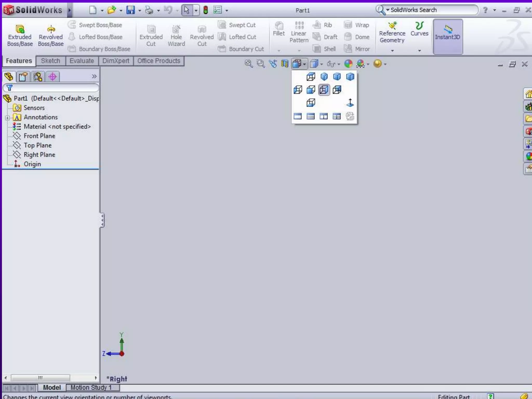
Task: Open the Motion Study 1 tab
Action: tap(91, 388)
